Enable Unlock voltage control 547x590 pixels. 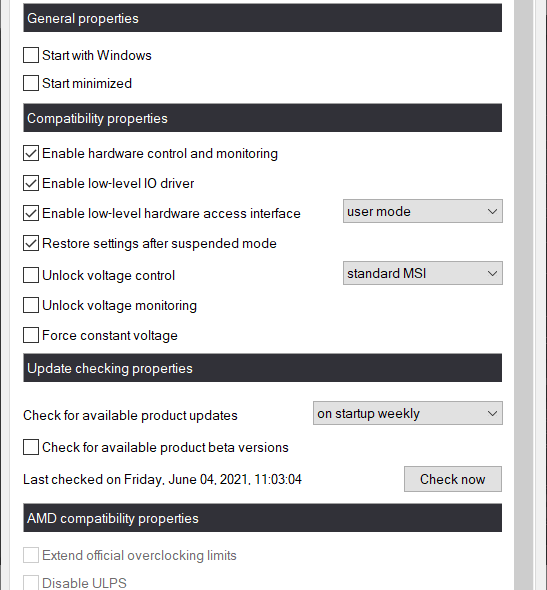(31, 275)
